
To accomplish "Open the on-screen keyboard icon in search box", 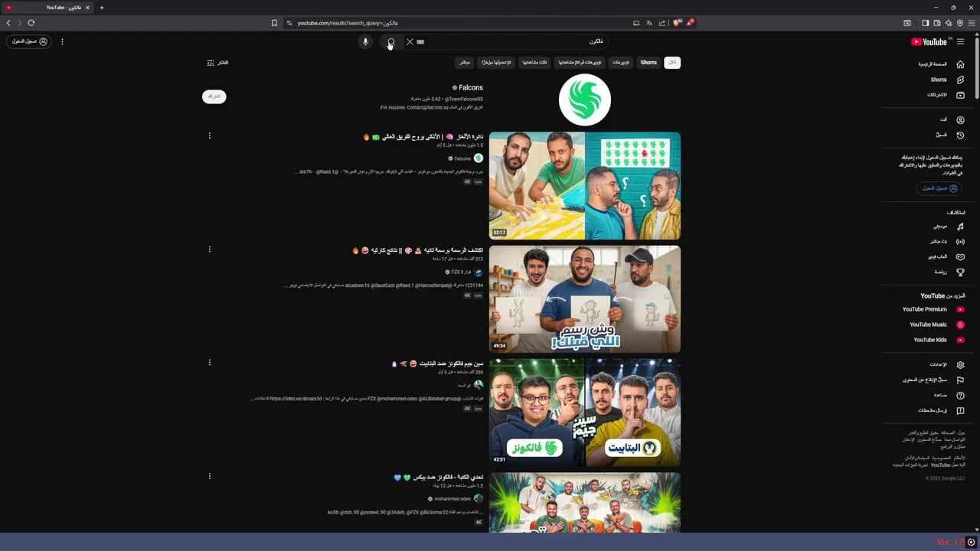I will click(x=420, y=42).
